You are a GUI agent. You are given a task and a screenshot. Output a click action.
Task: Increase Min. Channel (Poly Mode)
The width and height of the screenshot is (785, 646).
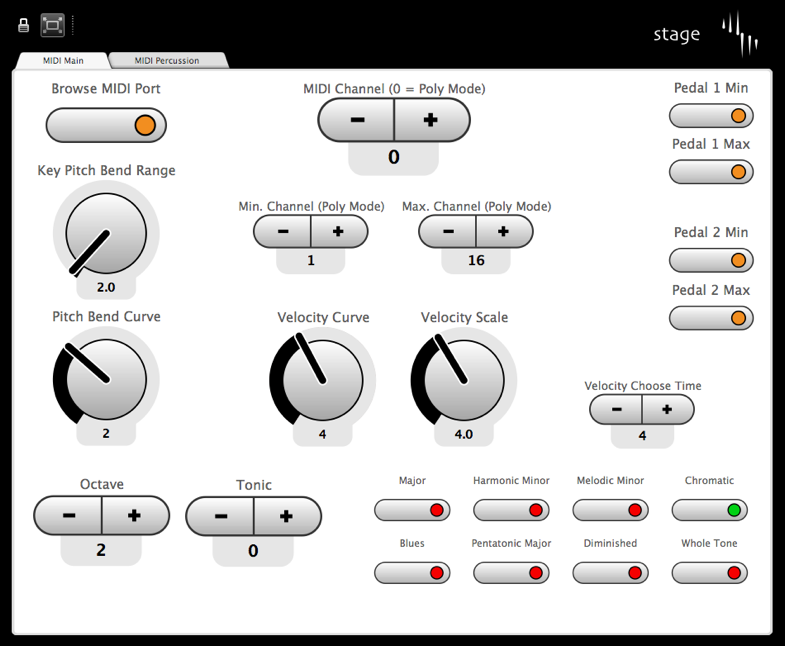pos(339,231)
